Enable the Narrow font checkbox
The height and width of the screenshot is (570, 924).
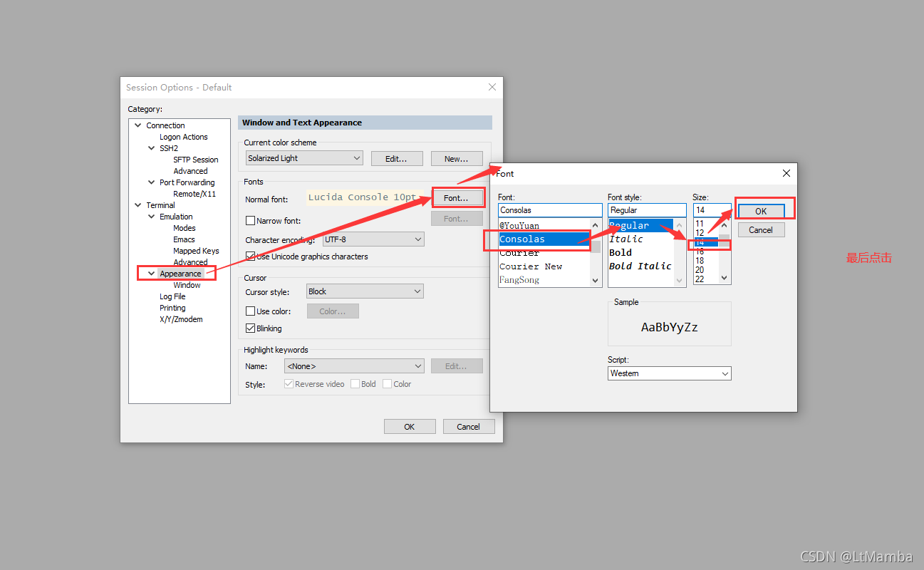pyautogui.click(x=250, y=221)
